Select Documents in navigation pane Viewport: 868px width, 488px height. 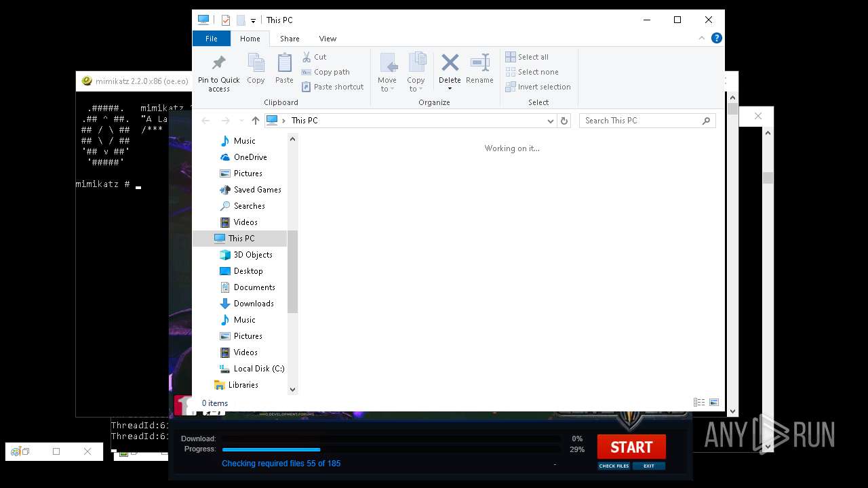[247, 287]
